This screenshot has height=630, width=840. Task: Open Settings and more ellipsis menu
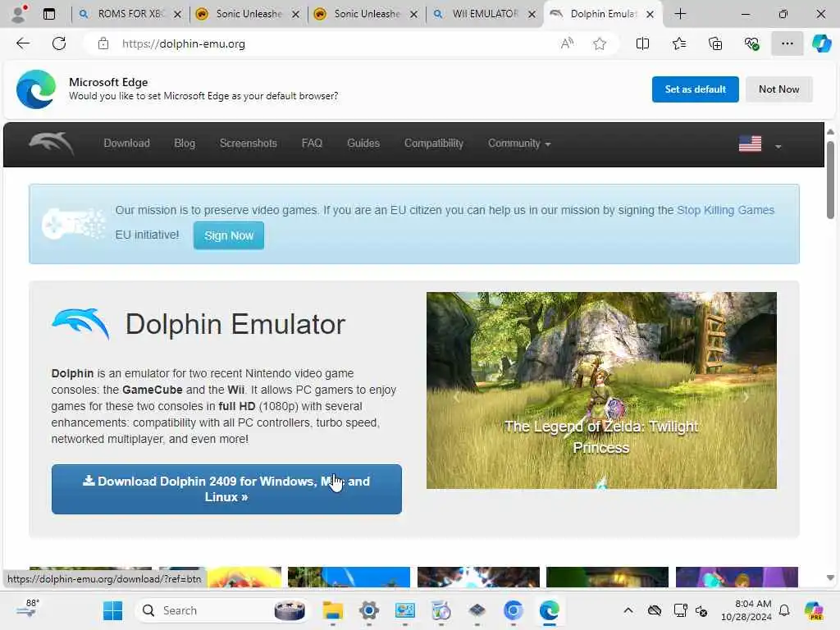[787, 43]
